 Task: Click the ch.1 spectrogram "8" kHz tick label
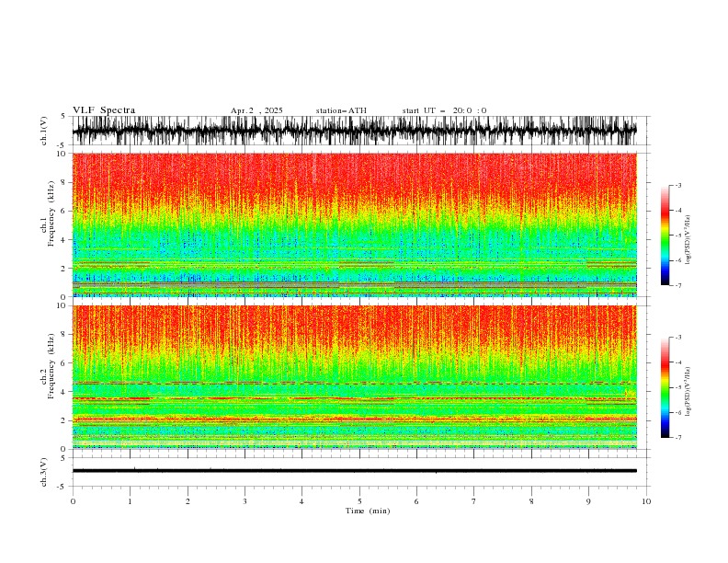[x=65, y=182]
